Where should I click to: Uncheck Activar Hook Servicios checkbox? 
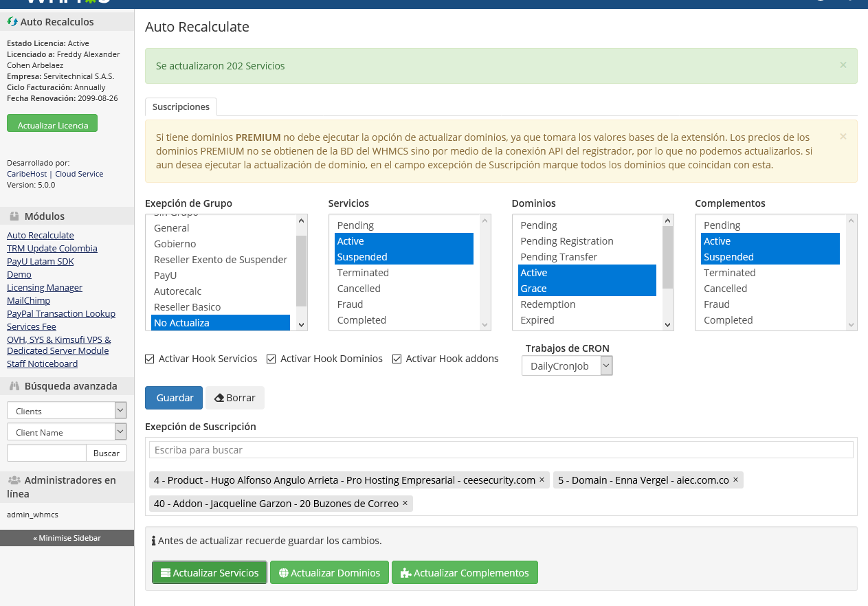[150, 359]
